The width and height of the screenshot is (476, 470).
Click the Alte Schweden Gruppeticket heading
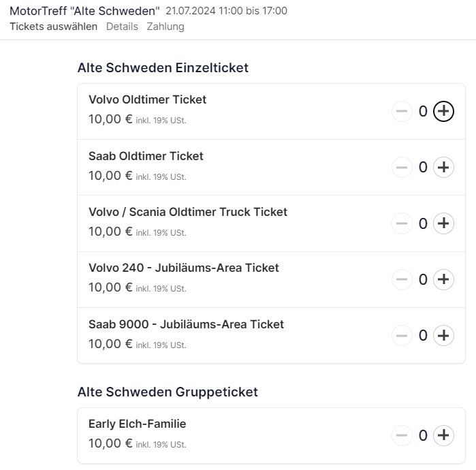[168, 392]
